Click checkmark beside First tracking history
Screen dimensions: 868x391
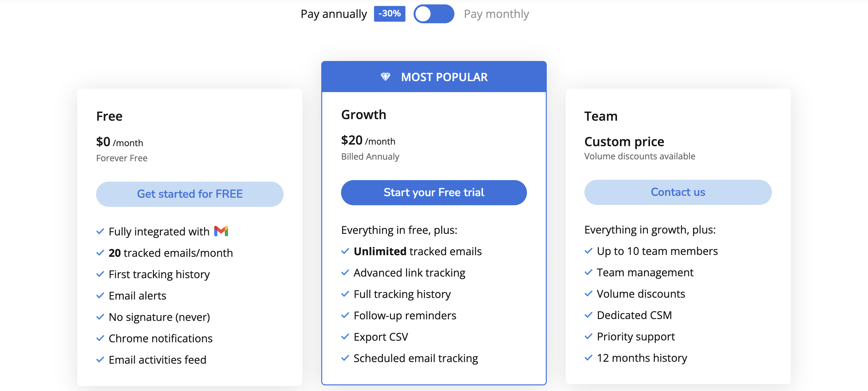pos(100,274)
